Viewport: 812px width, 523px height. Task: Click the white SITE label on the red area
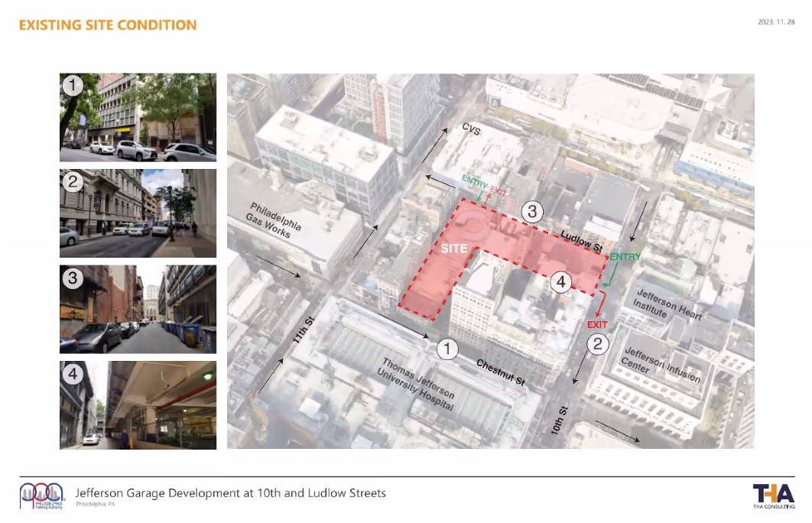pos(453,249)
